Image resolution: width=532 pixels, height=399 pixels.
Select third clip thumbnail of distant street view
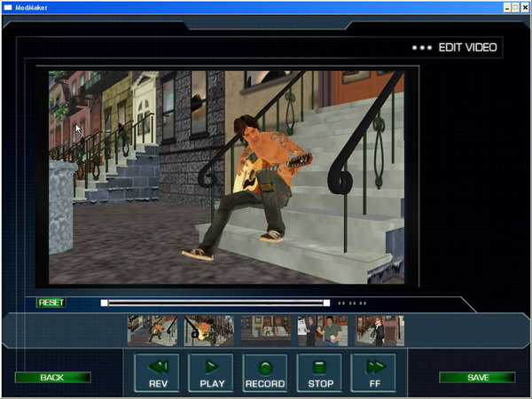click(266, 331)
